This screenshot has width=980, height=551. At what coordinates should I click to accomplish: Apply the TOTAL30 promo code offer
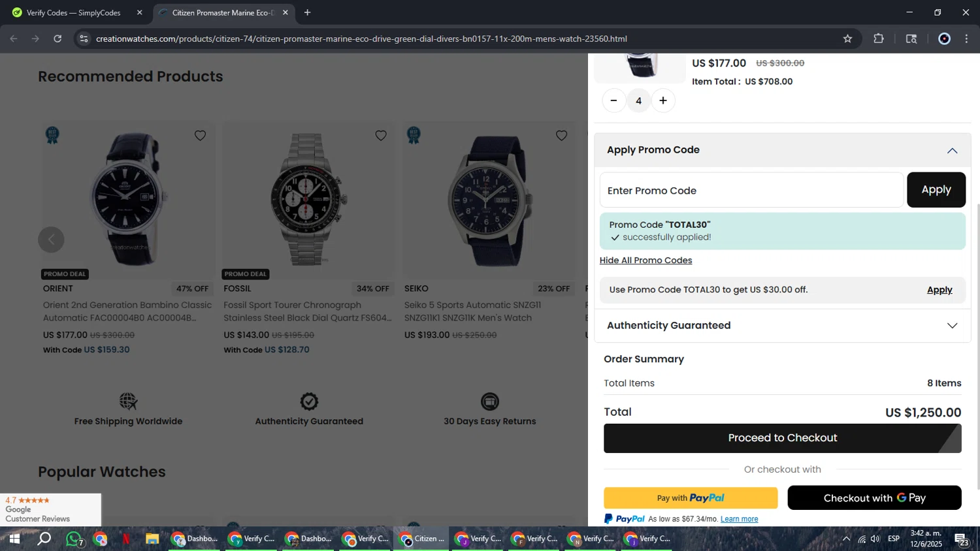click(x=939, y=290)
